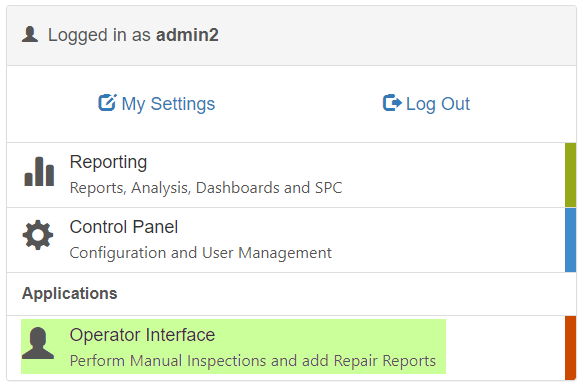Click the orange color bar beside Operator Interface

click(x=571, y=348)
